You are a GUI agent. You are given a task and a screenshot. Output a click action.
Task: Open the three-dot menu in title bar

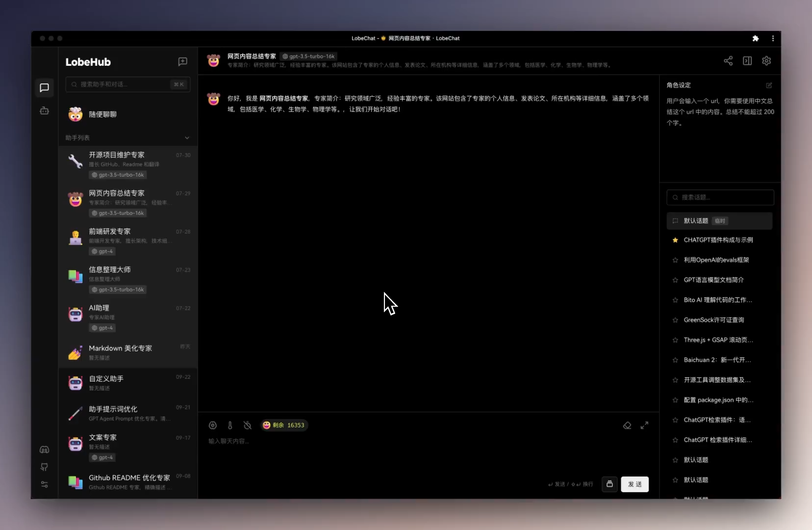point(773,38)
